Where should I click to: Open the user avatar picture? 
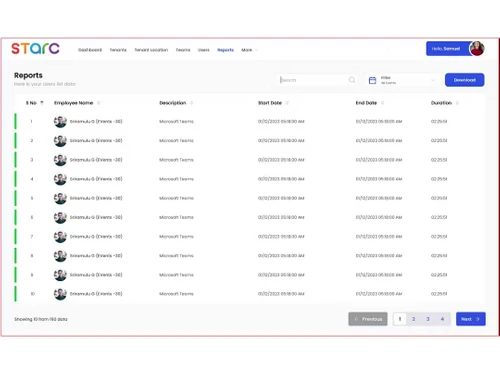[477, 49]
